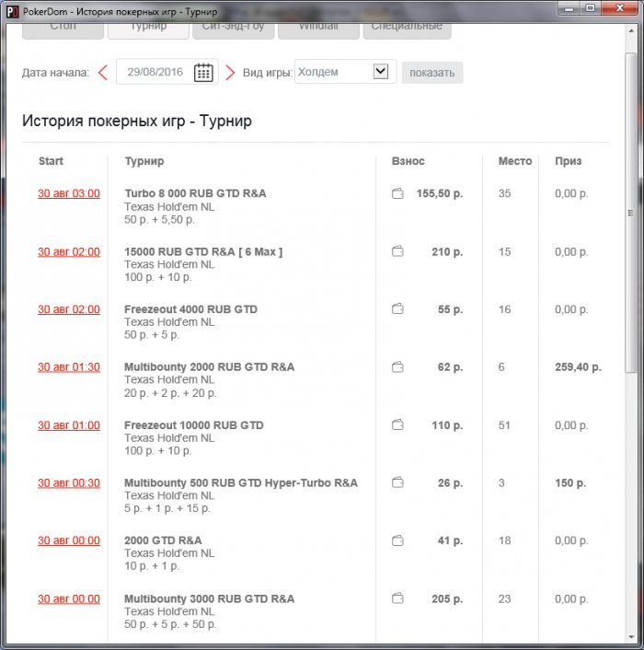Click wallet icon for Turbo 8 000 RUB row
644x650 pixels.
point(397,193)
